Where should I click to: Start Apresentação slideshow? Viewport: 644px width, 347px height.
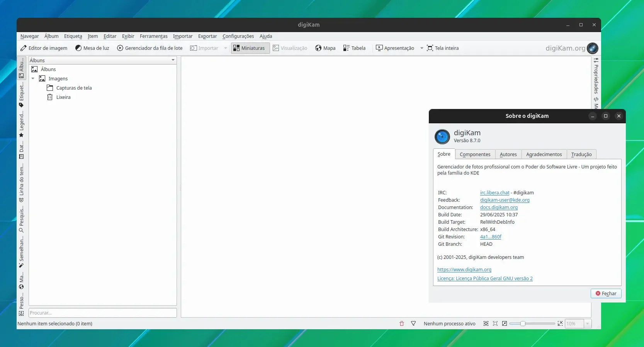[395, 48]
